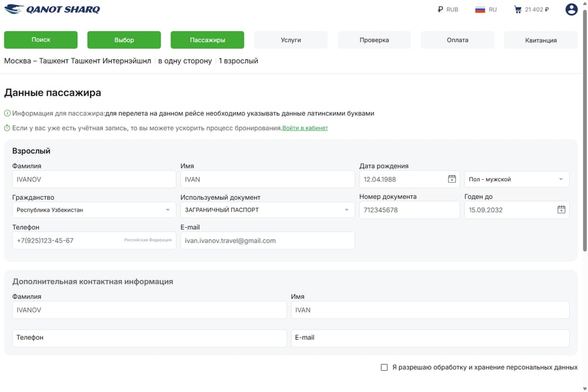Click the cart total 21 402 ₽
The image size is (588, 392).
[x=537, y=9]
